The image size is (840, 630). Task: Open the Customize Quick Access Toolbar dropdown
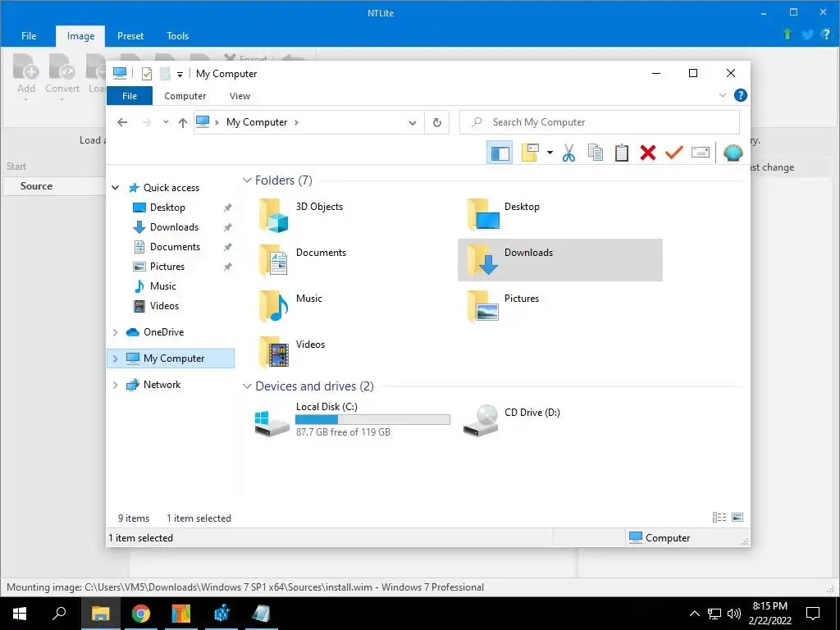coord(180,75)
